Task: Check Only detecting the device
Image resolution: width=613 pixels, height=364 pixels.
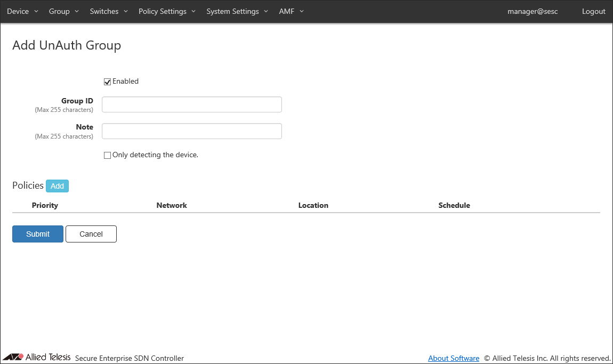Action: (x=107, y=155)
